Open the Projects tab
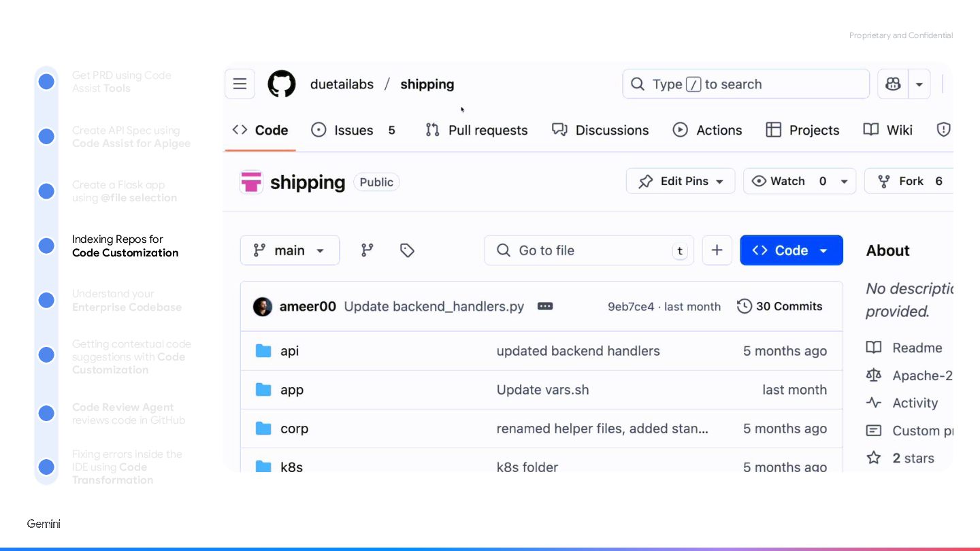The image size is (980, 551). [802, 130]
